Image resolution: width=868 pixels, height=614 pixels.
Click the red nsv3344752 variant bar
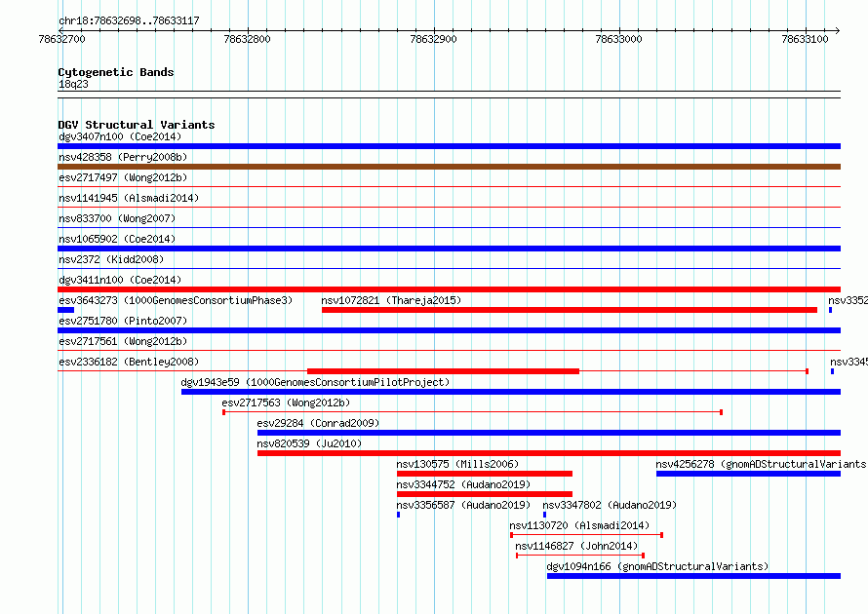click(485, 494)
